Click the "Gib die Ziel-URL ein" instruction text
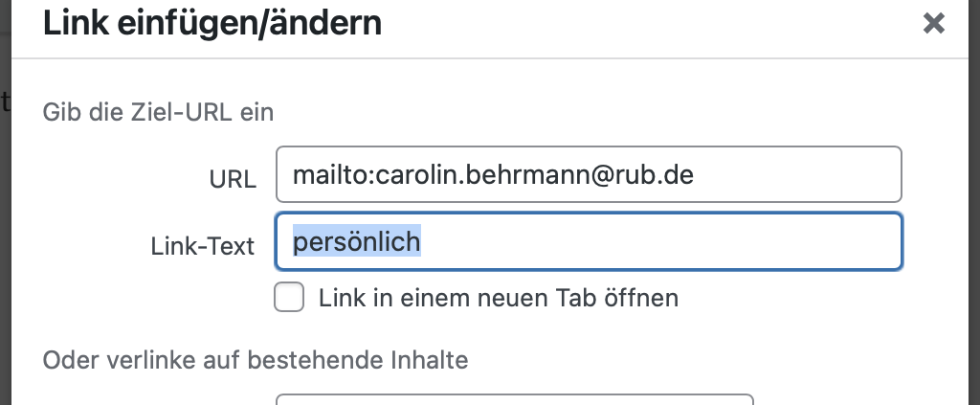980x405 pixels. click(158, 113)
